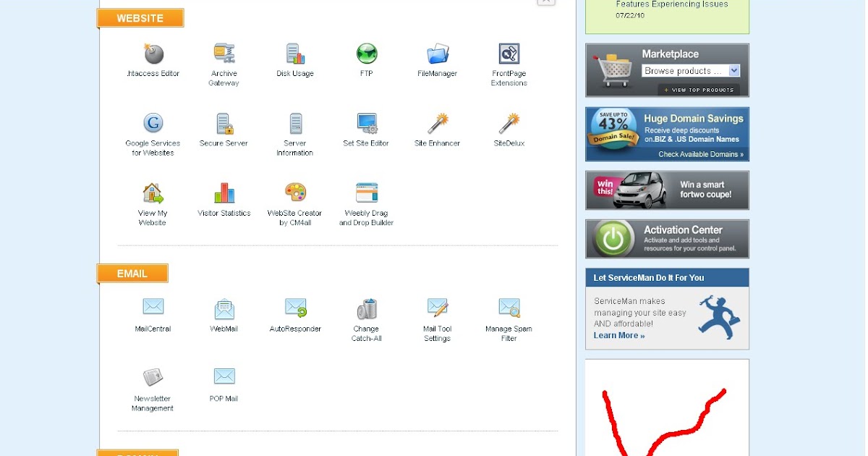This screenshot has height=456, width=868.
Task: Open FileManager folder icon
Action: (x=438, y=54)
